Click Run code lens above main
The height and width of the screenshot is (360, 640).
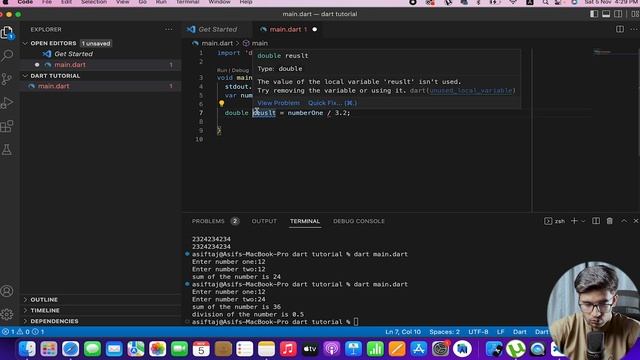pos(222,70)
